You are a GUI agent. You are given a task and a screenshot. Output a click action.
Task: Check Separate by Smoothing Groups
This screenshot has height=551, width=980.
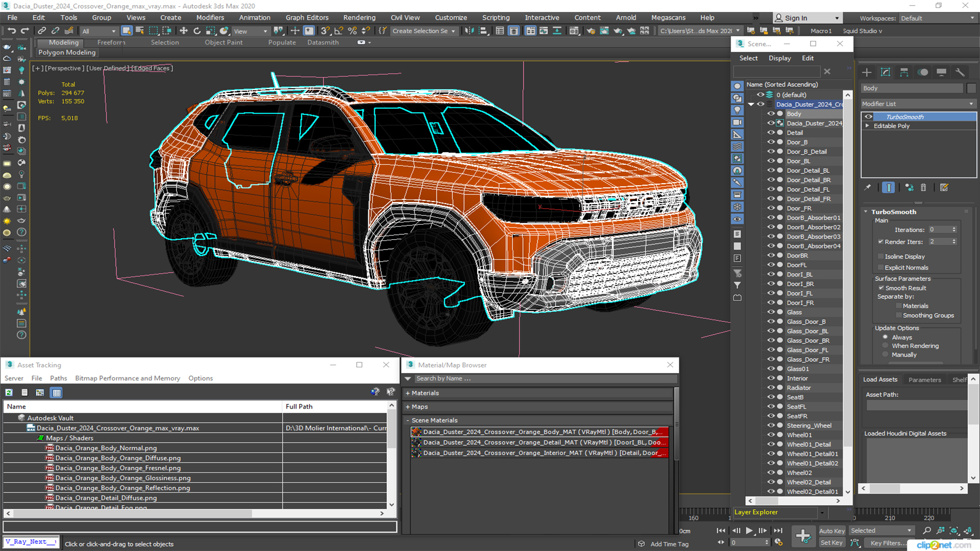tap(899, 316)
